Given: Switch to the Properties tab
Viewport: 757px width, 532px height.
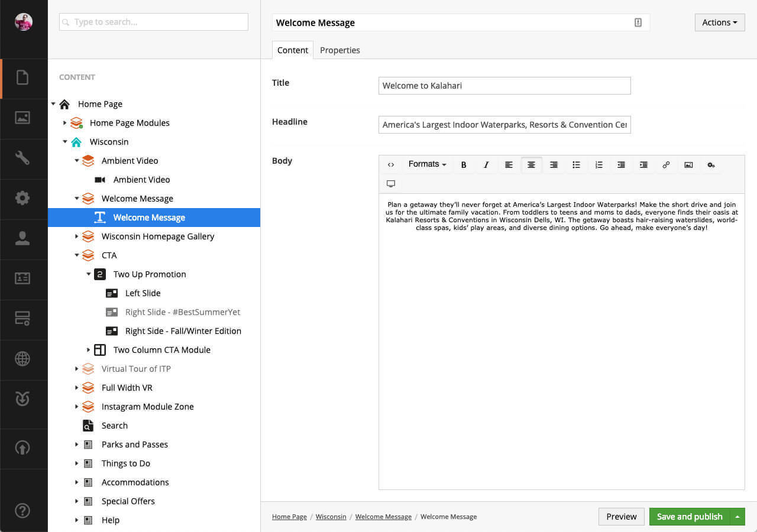Looking at the screenshot, I should (340, 50).
